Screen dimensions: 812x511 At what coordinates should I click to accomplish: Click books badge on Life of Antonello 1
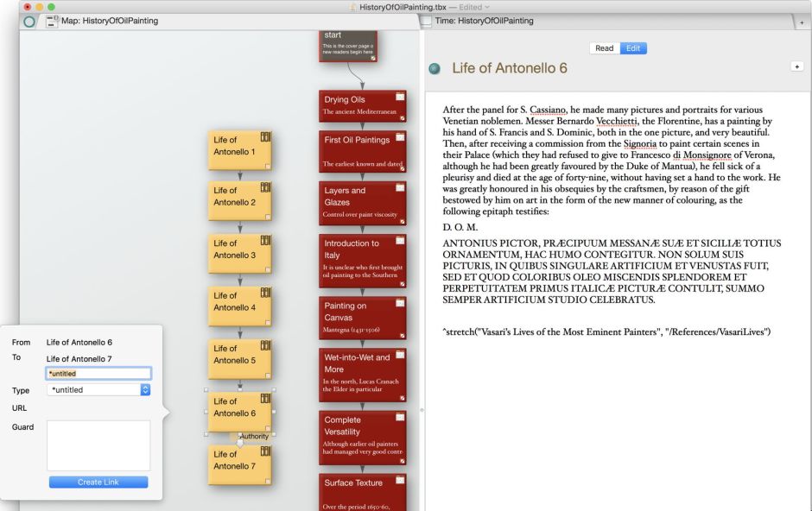tap(265, 137)
